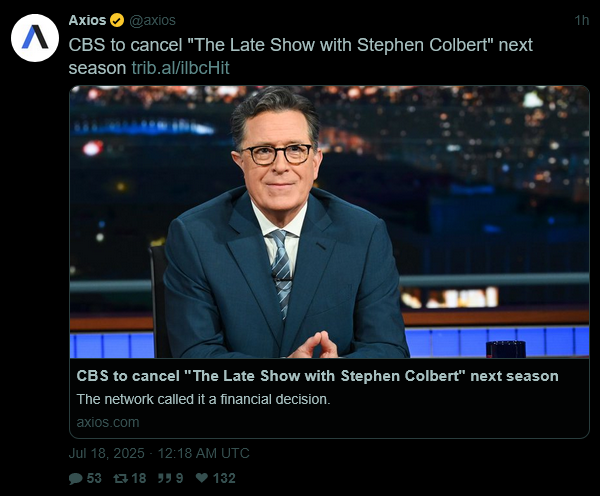Open the Stephen Colbert preview image
Image resolution: width=600 pixels, height=496 pixels.
coord(329,222)
